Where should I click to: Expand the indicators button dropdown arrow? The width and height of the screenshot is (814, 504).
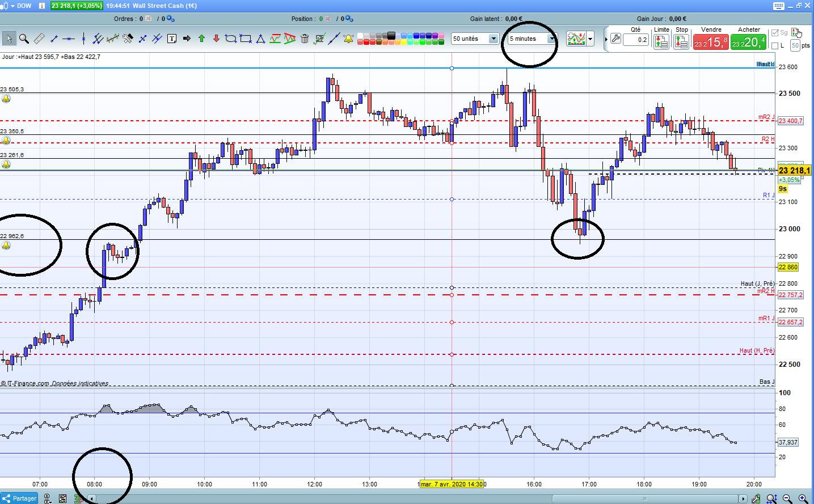(591, 39)
